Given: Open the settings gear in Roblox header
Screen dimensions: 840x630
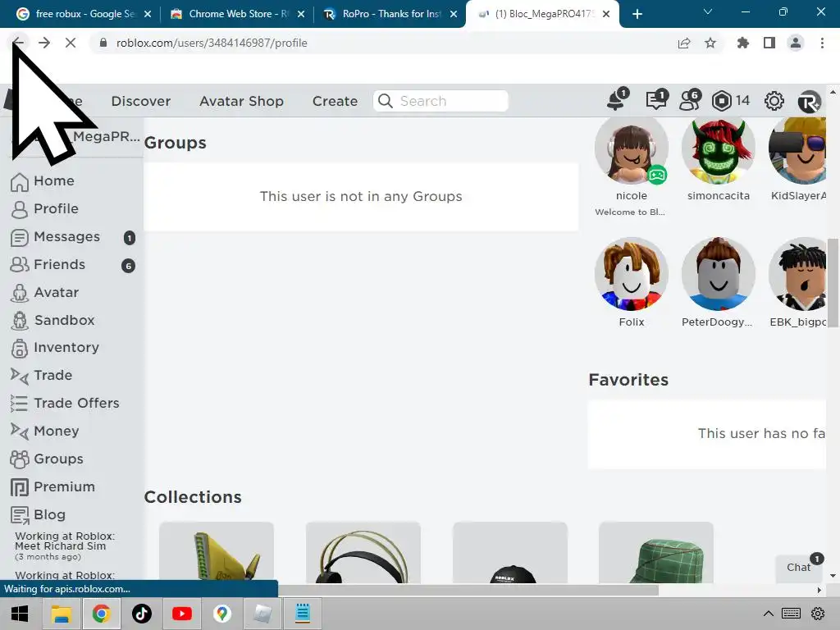Looking at the screenshot, I should pos(774,101).
